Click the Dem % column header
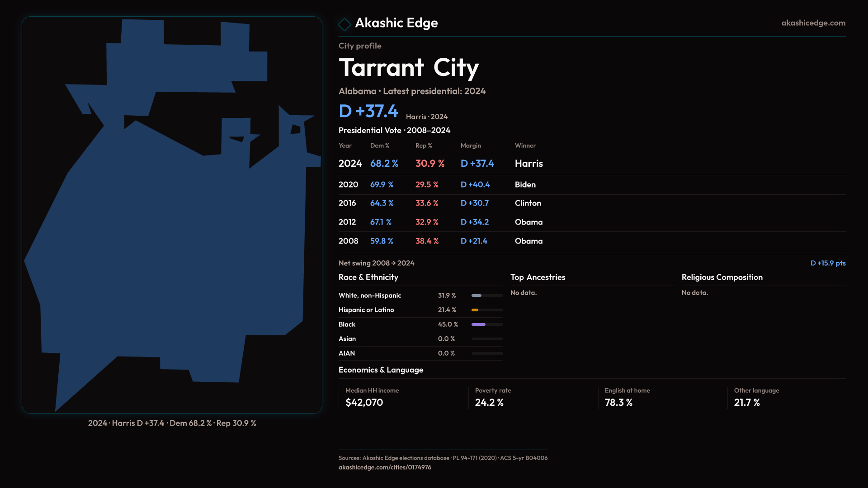Screen dimensions: 868x488 tap(379, 145)
